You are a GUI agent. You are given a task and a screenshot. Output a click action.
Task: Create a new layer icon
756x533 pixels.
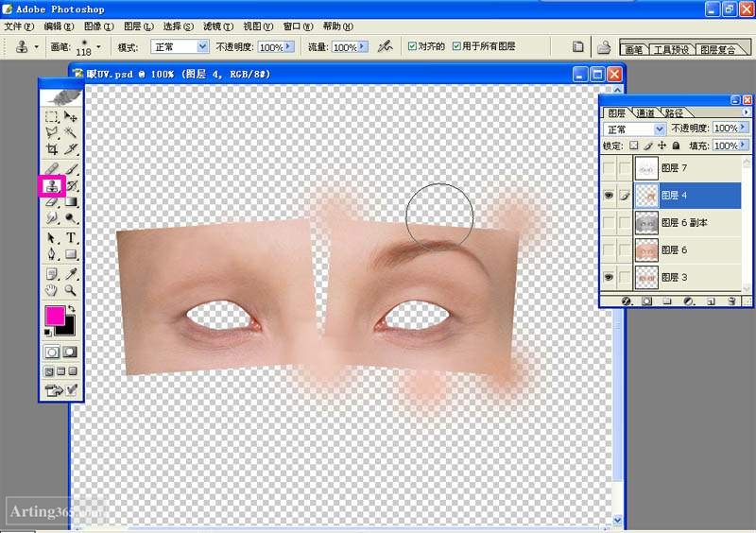click(711, 301)
